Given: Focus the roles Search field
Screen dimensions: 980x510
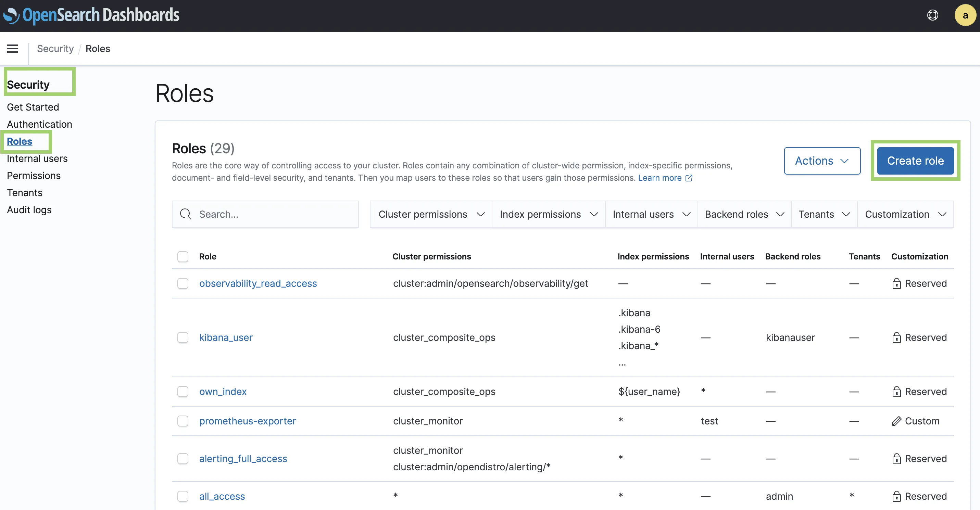Looking at the screenshot, I should [x=274, y=214].
